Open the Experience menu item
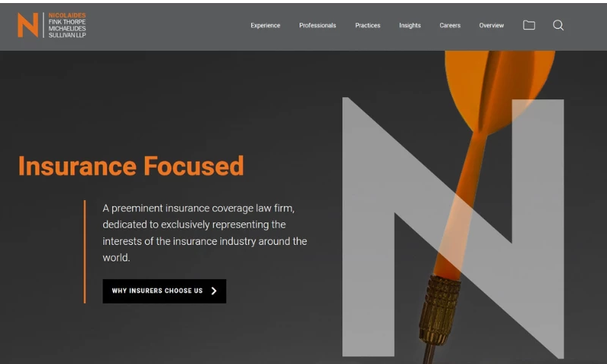Screen dimensions: 607x364 coord(265,26)
